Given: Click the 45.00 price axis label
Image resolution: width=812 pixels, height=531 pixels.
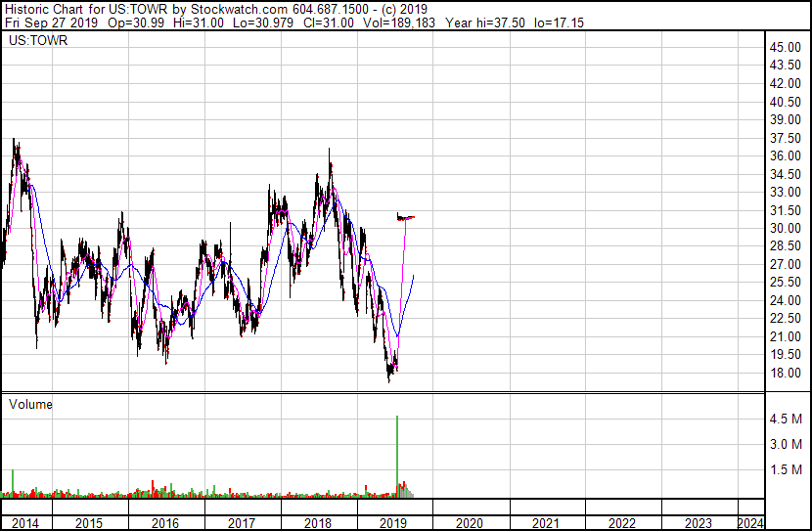Looking at the screenshot, I should coord(786,48).
